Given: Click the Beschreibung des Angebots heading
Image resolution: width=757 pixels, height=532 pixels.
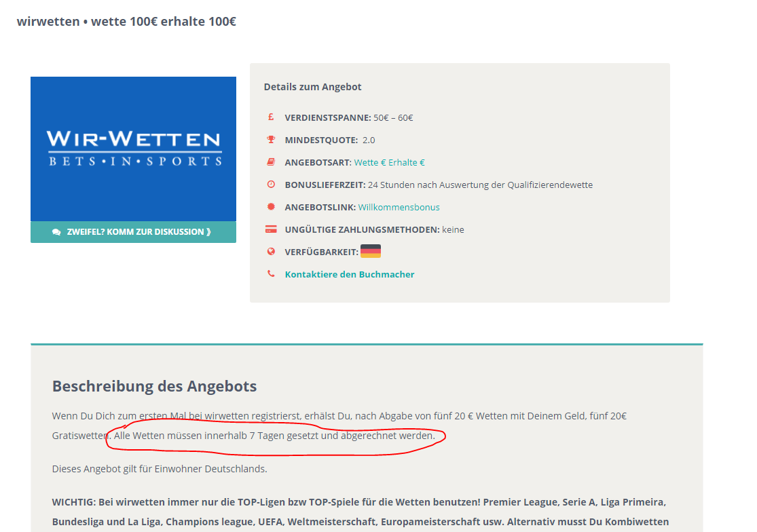Looking at the screenshot, I should 155,386.
